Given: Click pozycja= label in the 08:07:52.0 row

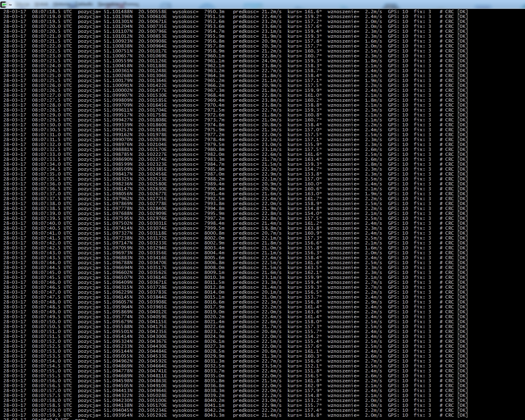Looking at the screenshot, I should (89, 341).
